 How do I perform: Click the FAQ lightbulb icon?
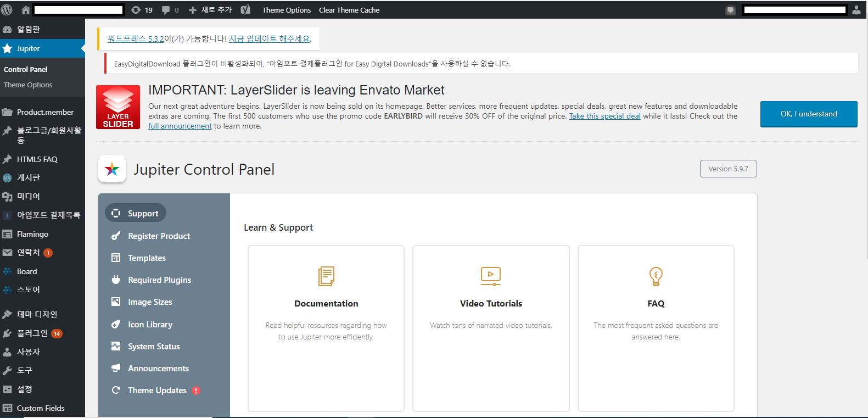tap(656, 276)
